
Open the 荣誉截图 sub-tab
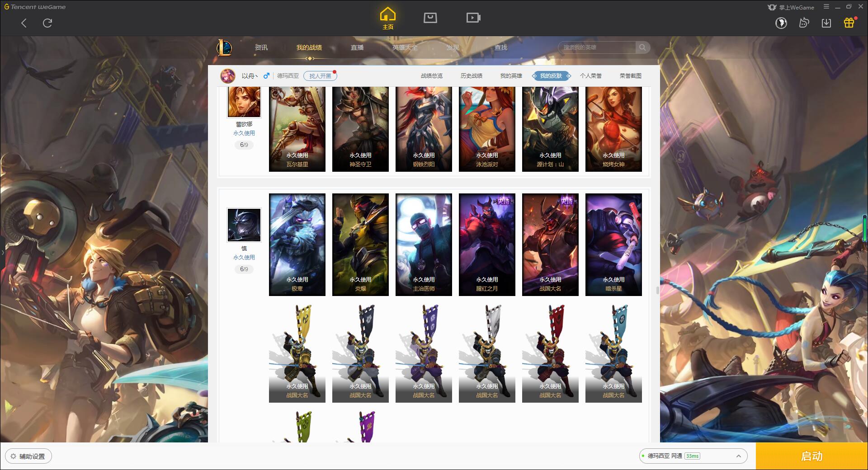point(631,76)
